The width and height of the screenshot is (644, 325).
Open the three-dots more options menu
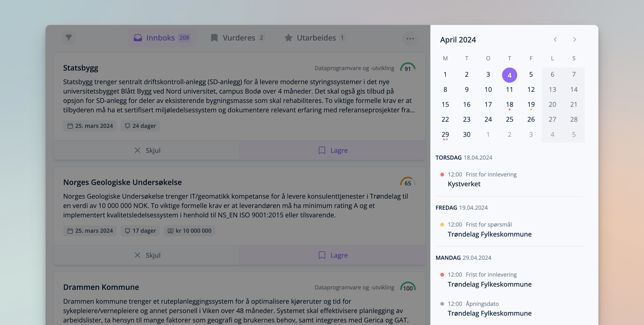point(410,39)
